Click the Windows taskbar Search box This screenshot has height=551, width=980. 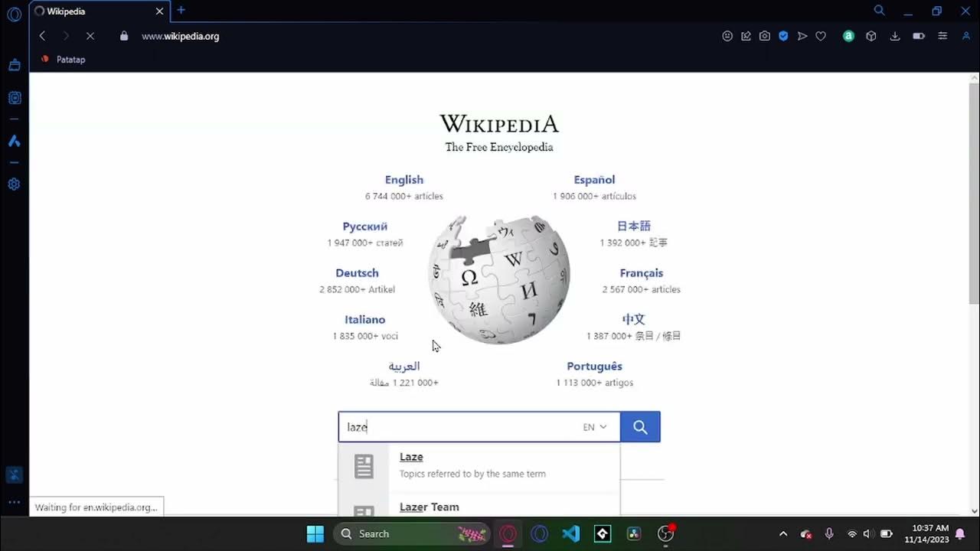pos(411,533)
